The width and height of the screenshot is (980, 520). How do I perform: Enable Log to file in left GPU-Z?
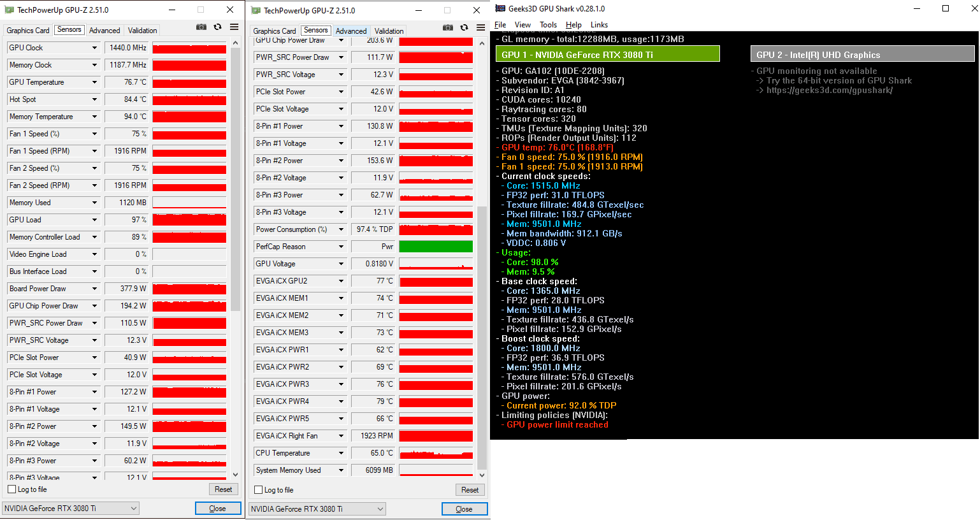(11, 489)
